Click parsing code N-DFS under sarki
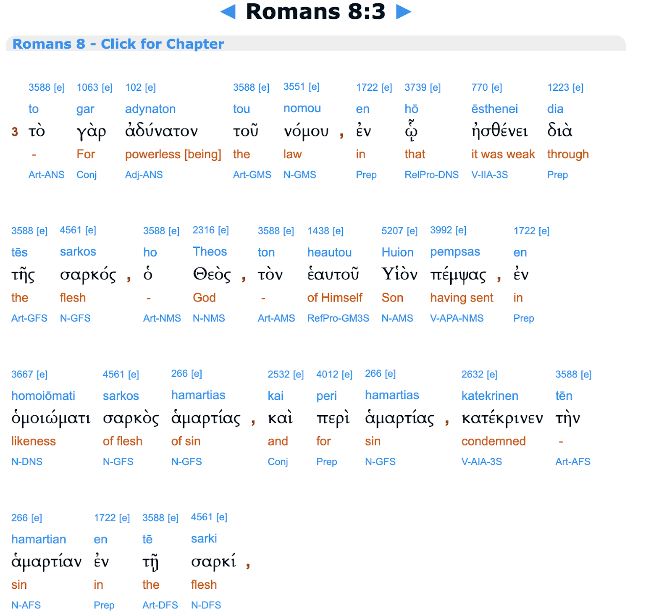This screenshot has height=616, width=672. tap(206, 605)
